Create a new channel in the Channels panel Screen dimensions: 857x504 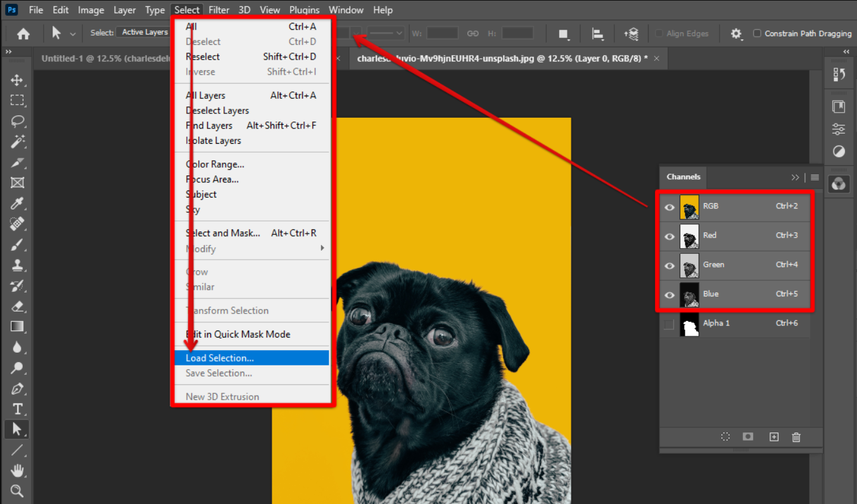(x=773, y=437)
